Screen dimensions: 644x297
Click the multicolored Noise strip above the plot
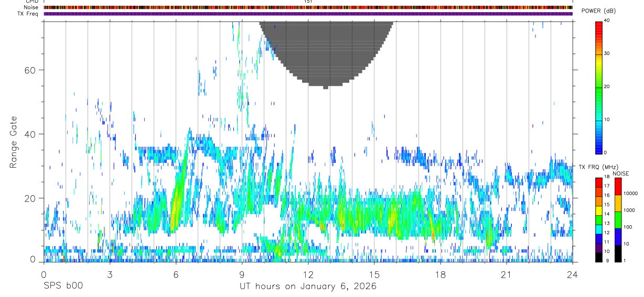[308, 7]
